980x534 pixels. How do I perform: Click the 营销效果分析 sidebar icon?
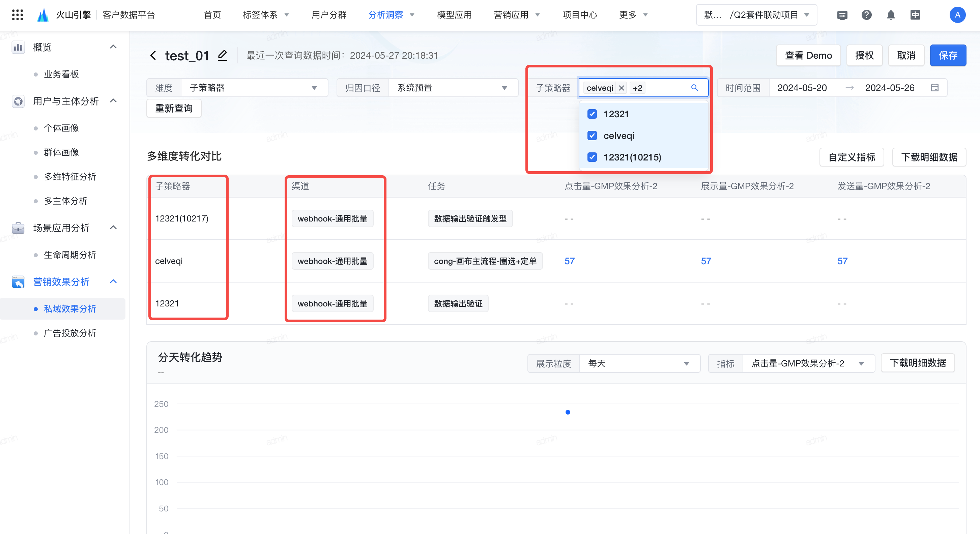[18, 282]
